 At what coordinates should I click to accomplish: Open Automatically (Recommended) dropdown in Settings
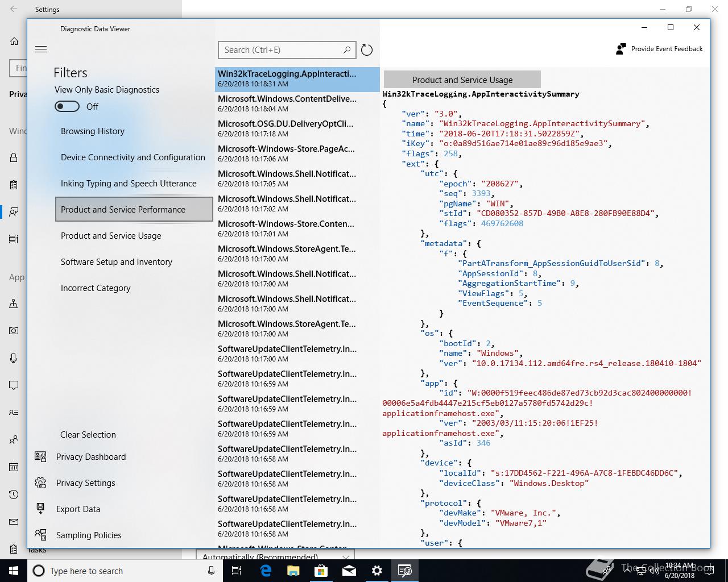[275, 555]
